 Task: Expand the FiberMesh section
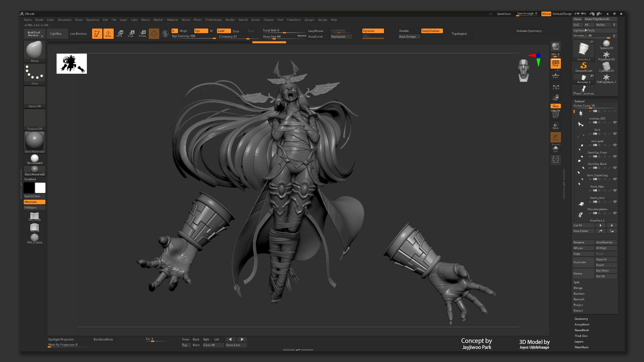[x=582, y=347]
